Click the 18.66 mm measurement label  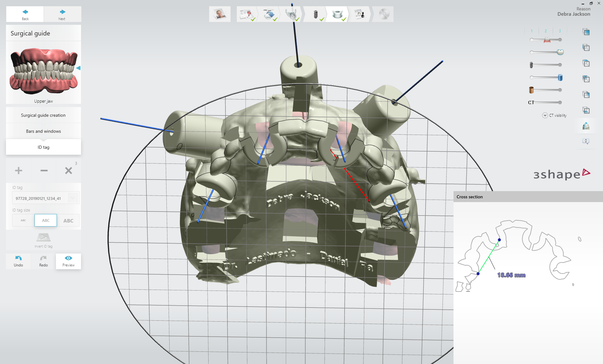tap(511, 275)
